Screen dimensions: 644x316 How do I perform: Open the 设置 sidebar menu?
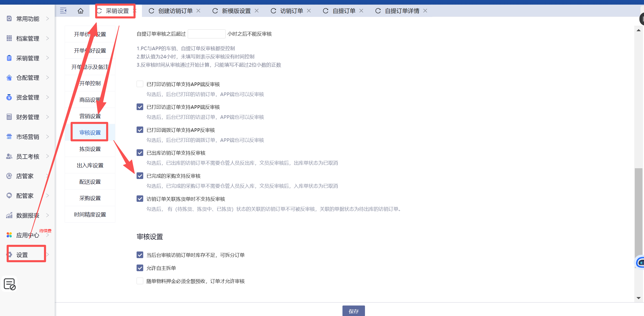(22, 255)
